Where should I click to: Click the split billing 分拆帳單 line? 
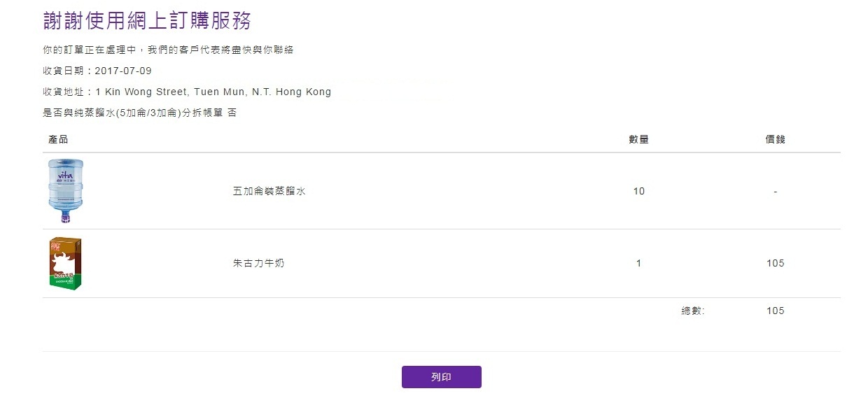139,113
